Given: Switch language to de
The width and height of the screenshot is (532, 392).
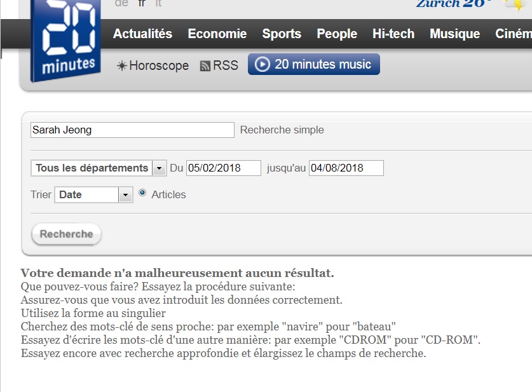Looking at the screenshot, I should coord(121,3).
